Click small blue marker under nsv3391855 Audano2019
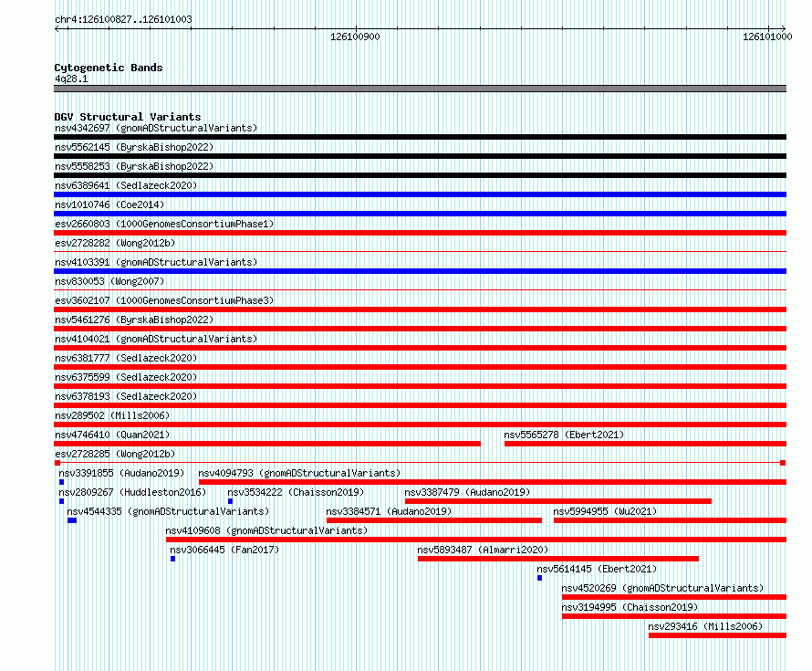Viewport: 812px width, 671px height. tap(62, 482)
